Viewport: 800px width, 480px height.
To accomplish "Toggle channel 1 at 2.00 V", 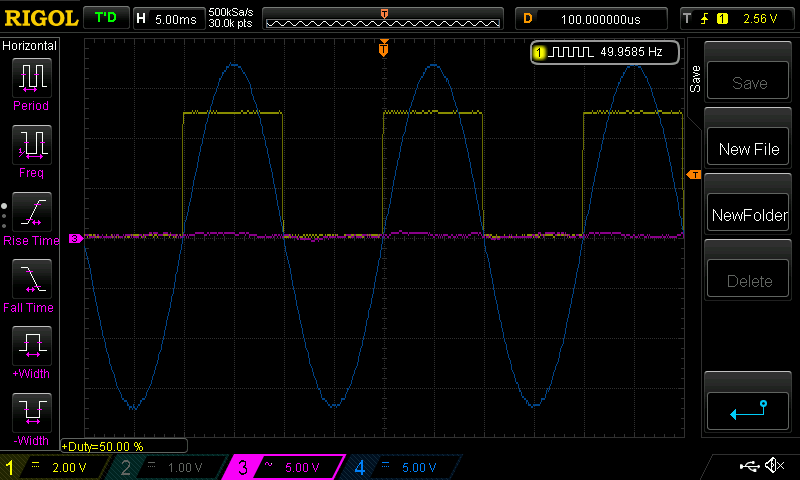I will pyautogui.click(x=55, y=467).
